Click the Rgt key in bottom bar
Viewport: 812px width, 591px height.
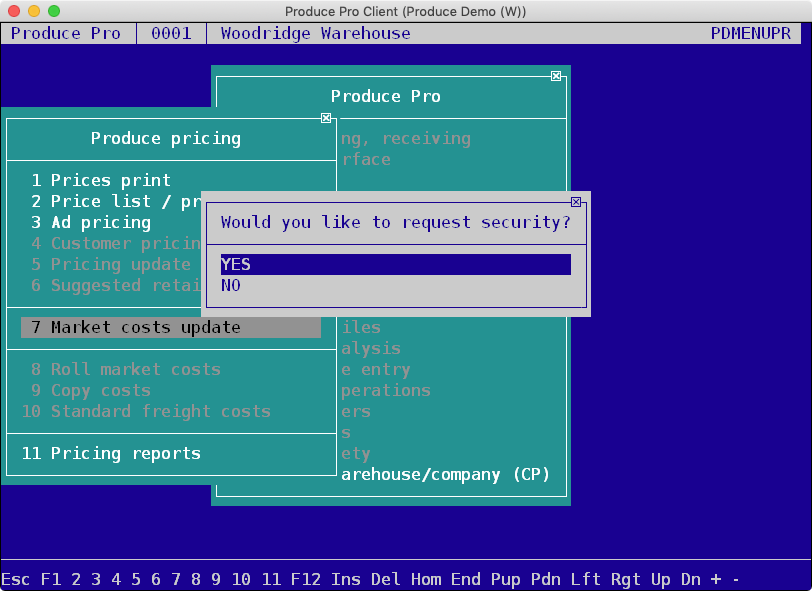click(x=626, y=579)
